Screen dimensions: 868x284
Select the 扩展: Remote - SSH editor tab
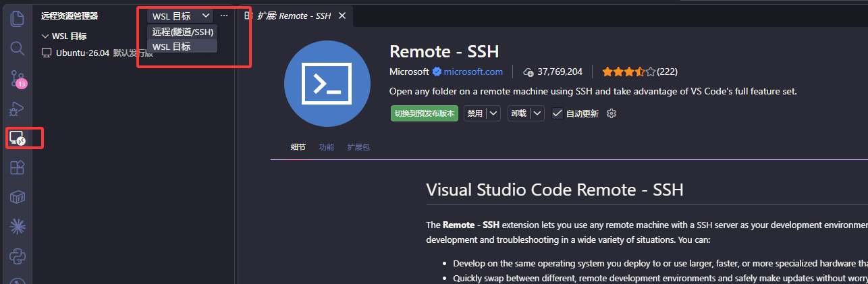point(294,16)
